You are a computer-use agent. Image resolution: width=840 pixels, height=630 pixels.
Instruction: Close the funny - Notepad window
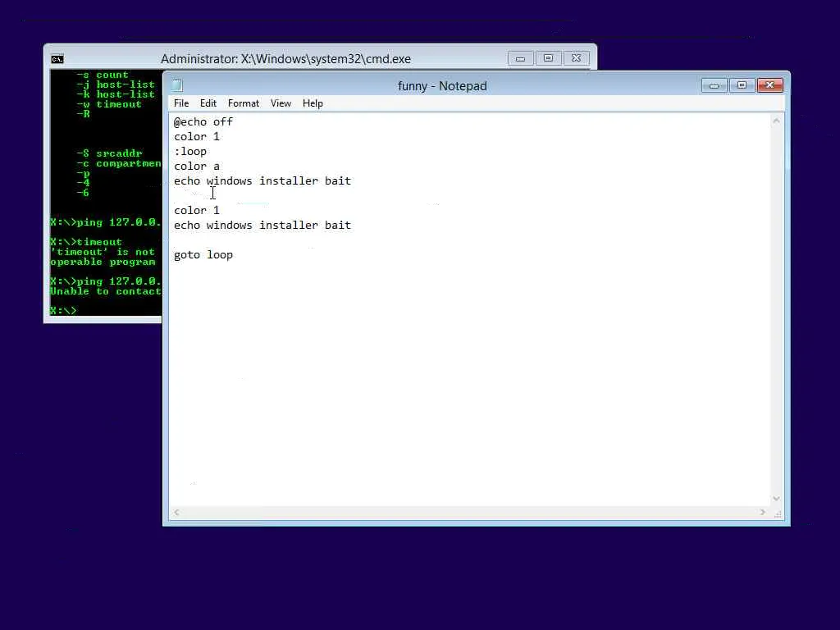click(x=769, y=85)
